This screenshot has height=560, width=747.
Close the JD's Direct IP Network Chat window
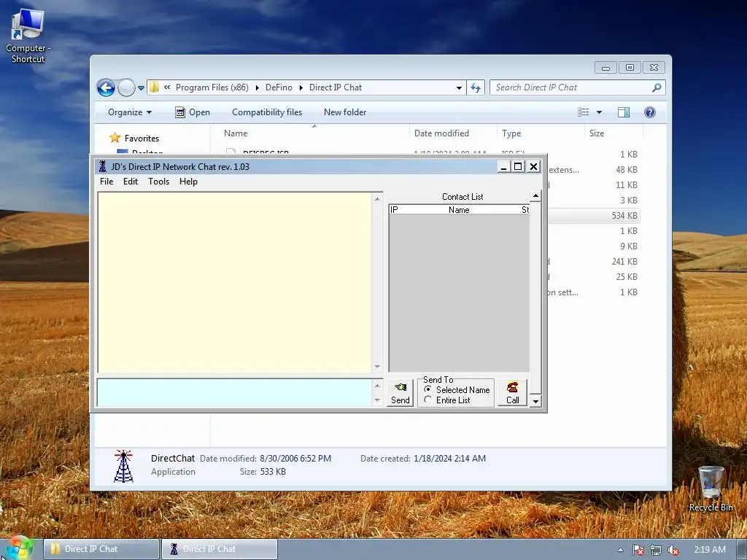click(x=533, y=167)
